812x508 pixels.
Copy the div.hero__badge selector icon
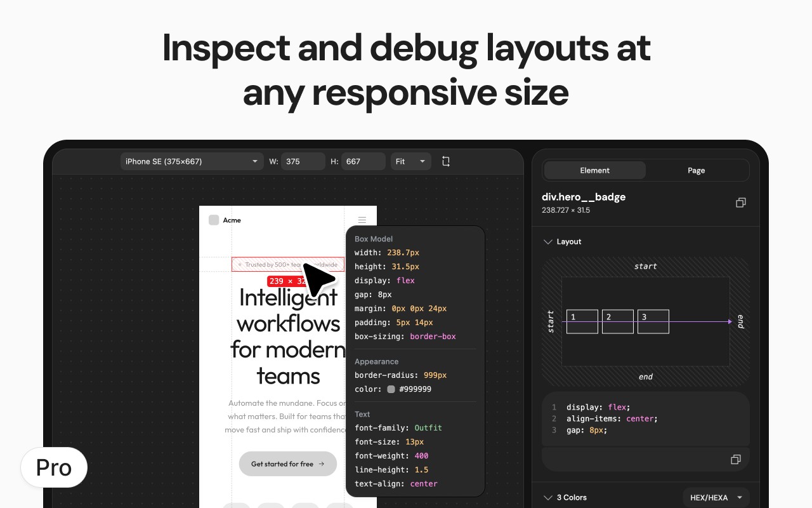pyautogui.click(x=740, y=203)
